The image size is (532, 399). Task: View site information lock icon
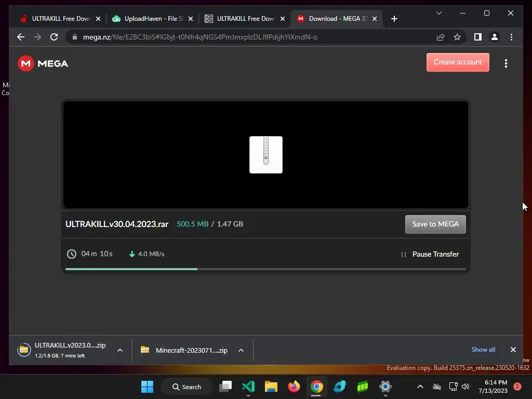tap(75, 37)
